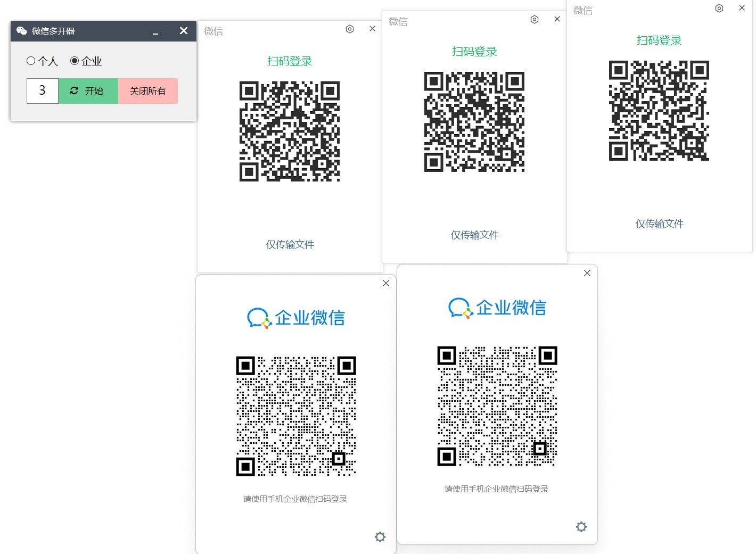Open settings in the middle 微信 login window

click(535, 19)
